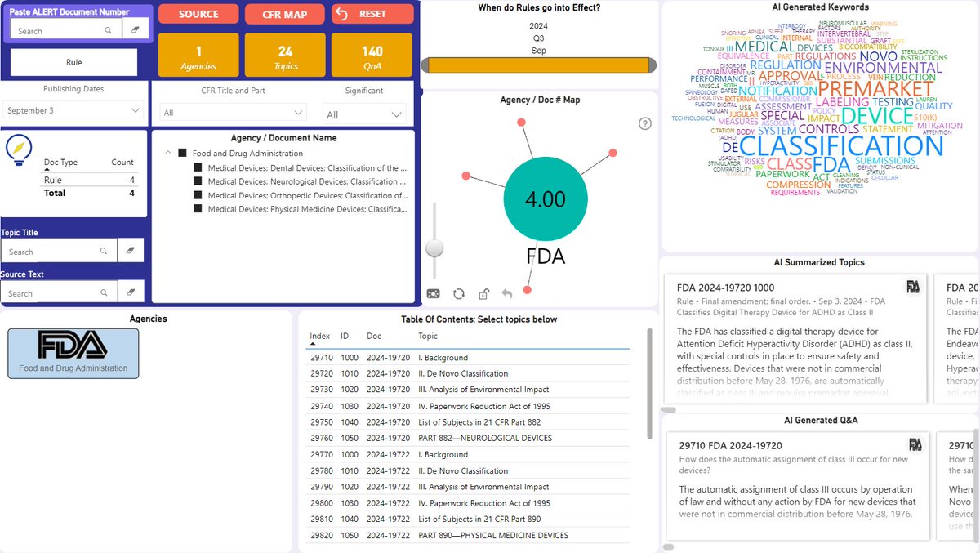Viewport: 980px width, 553px height.
Task: Collapse the Food and Drug Administration tree node
Action: pos(167,153)
